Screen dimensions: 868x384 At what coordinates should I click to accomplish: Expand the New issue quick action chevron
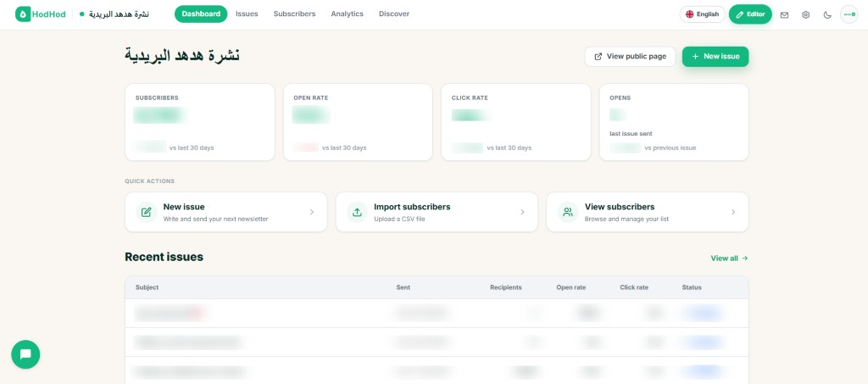pyautogui.click(x=312, y=212)
